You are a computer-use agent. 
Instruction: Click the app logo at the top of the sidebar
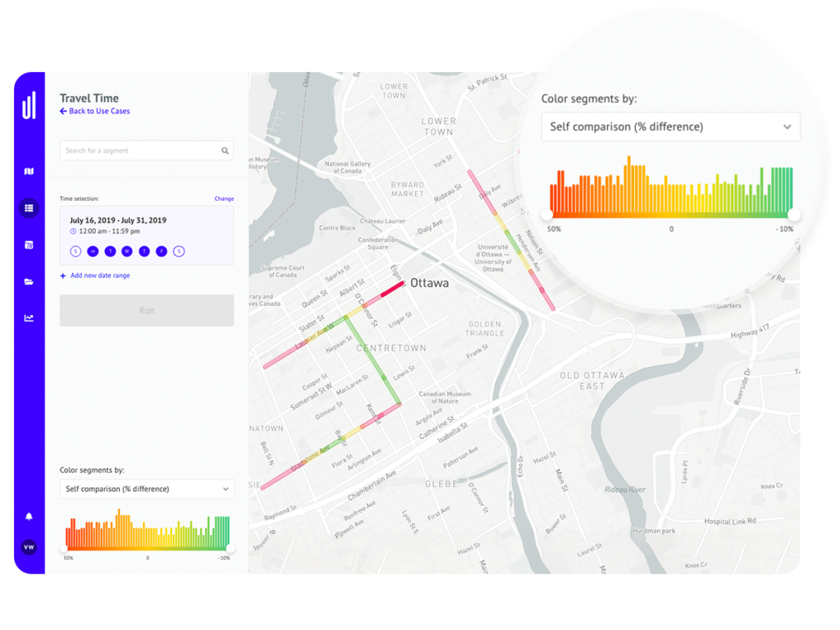tap(28, 107)
